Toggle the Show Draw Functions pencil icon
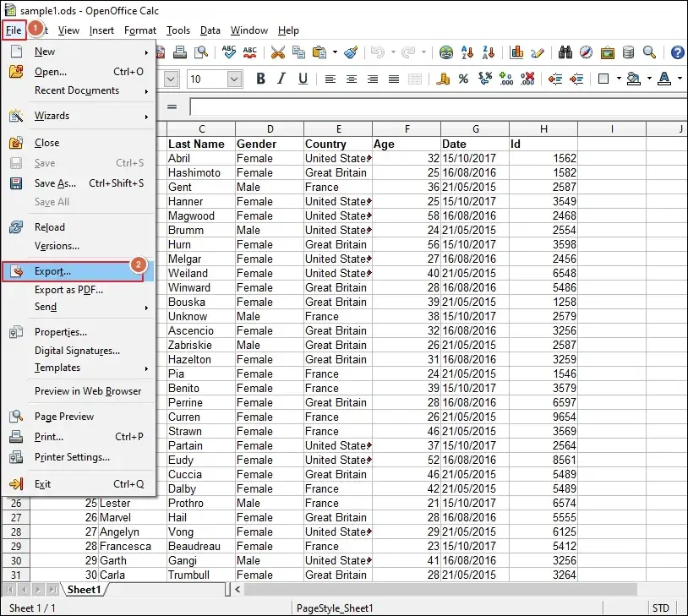The height and width of the screenshot is (616, 688). pos(538,52)
